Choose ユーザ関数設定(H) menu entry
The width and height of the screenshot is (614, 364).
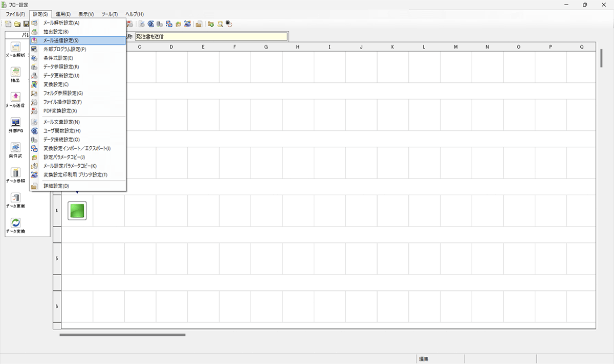coord(78,131)
